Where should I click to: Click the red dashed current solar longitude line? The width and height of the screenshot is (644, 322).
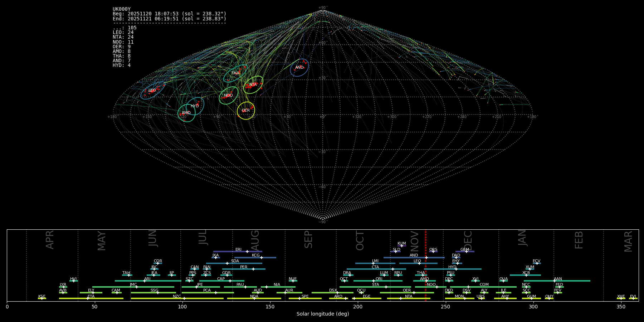coord(425,265)
